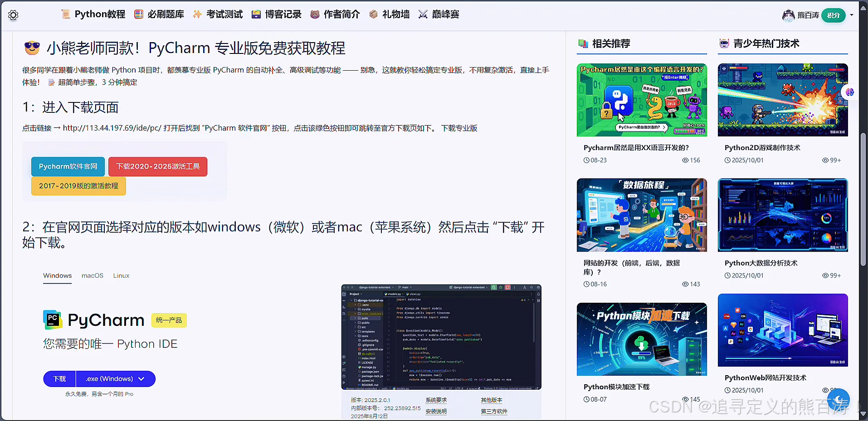Open the Python大数据分析技术 thumbnail
The height and width of the screenshot is (421, 868).
783,215
